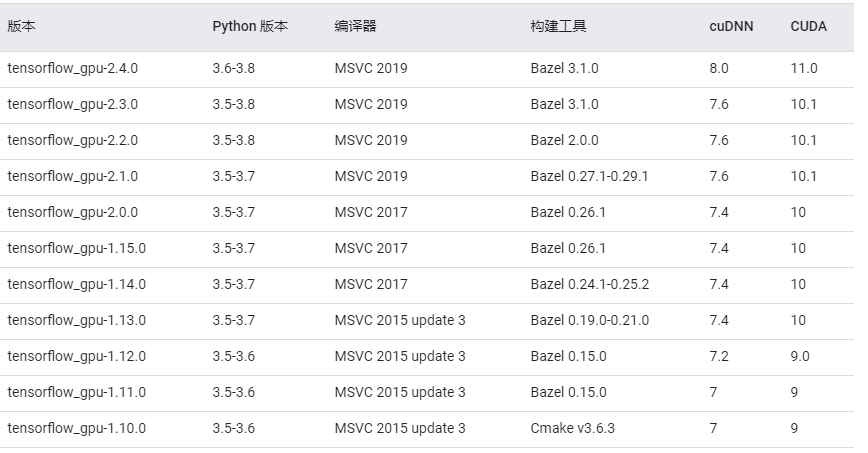The width and height of the screenshot is (868, 453).
Task: Select the tensorflow_gpu-1.15.0 cell
Action: click(76, 248)
